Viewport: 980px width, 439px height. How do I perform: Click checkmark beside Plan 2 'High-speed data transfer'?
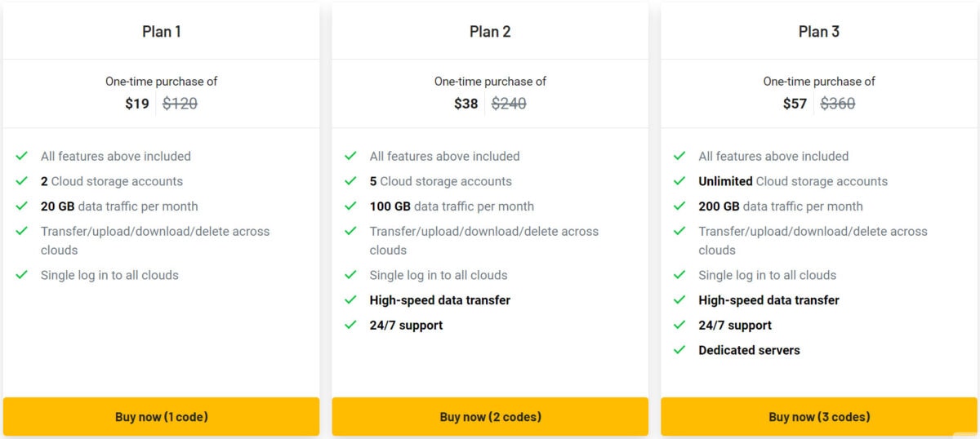[351, 300]
